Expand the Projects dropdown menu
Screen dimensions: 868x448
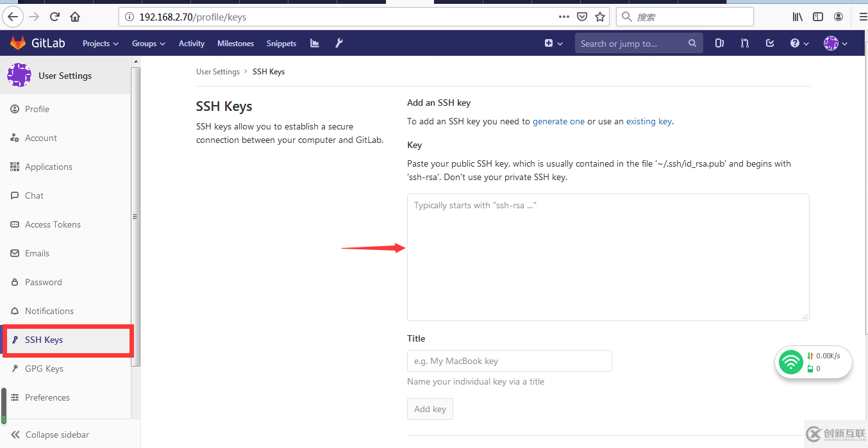click(100, 44)
